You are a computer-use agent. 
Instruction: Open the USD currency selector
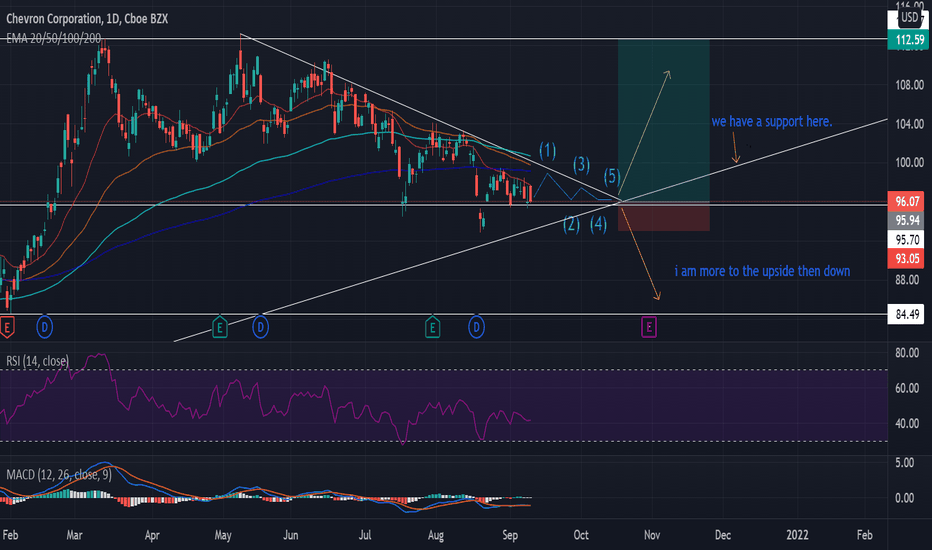pyautogui.click(x=909, y=17)
